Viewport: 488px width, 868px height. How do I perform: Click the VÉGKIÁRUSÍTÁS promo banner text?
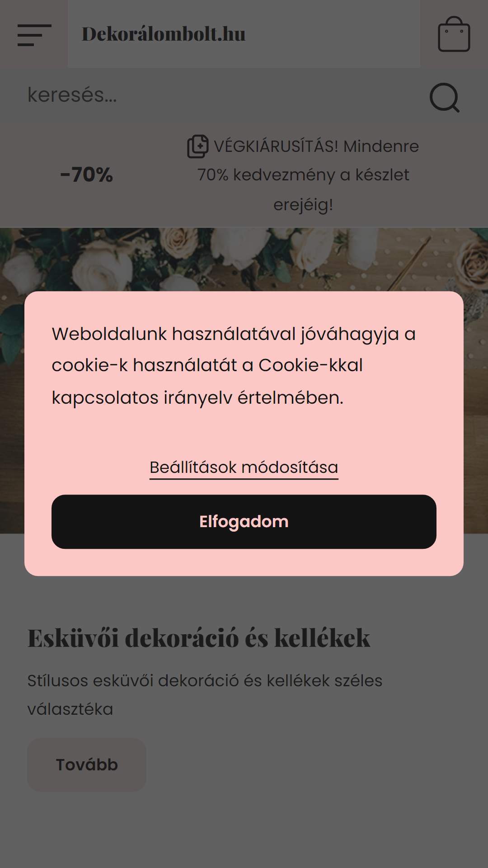pyautogui.click(x=303, y=175)
